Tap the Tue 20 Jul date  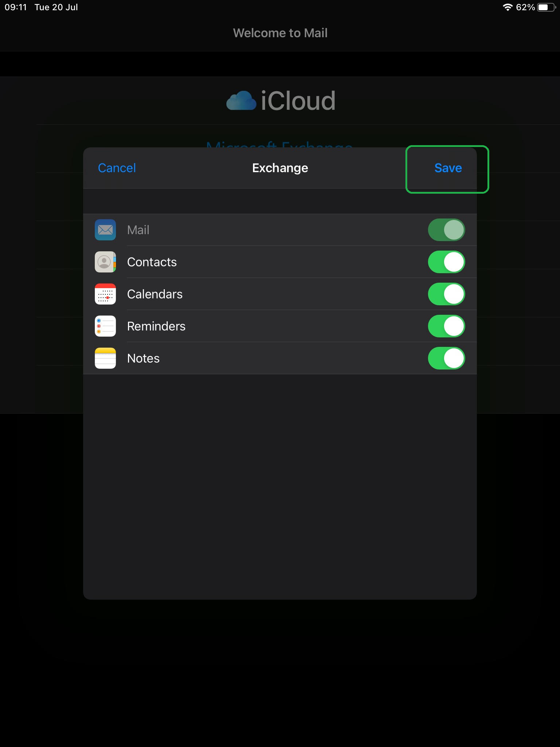tap(56, 7)
